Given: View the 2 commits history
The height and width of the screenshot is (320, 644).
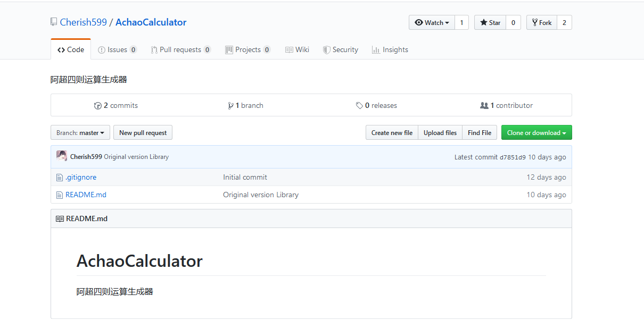Looking at the screenshot, I should tap(116, 105).
